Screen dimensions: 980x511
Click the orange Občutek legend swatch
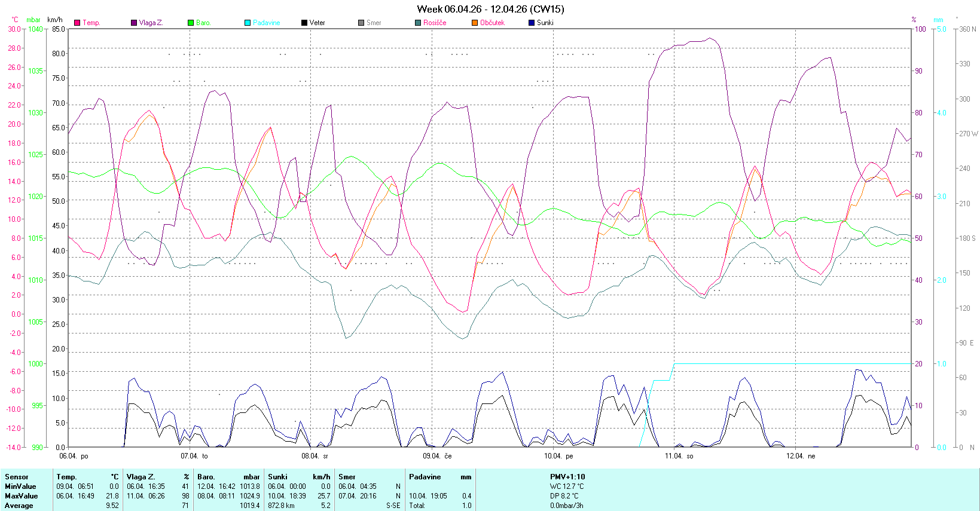click(x=475, y=23)
